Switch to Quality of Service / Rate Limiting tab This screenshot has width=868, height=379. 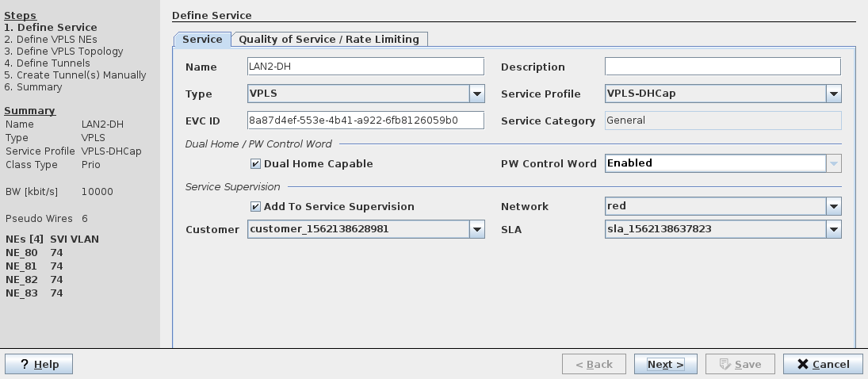[x=329, y=40]
